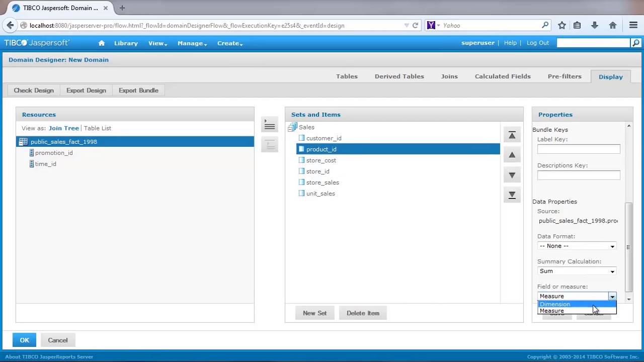This screenshot has height=362, width=644.
Task: Click the Export Bundle button
Action: coord(138,90)
